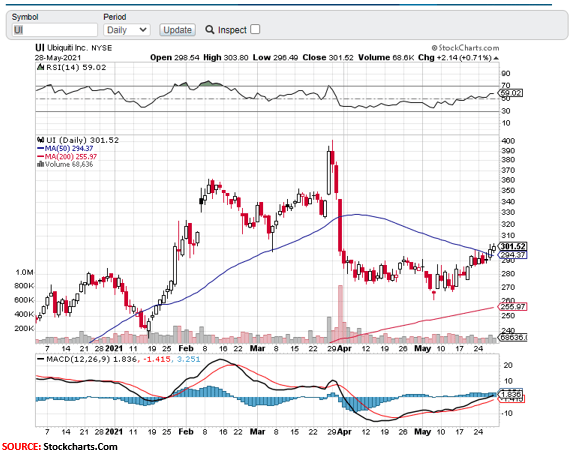This screenshot has width=572, height=452.
Task: Click the Apr label on price chart axis
Action: tap(344, 349)
